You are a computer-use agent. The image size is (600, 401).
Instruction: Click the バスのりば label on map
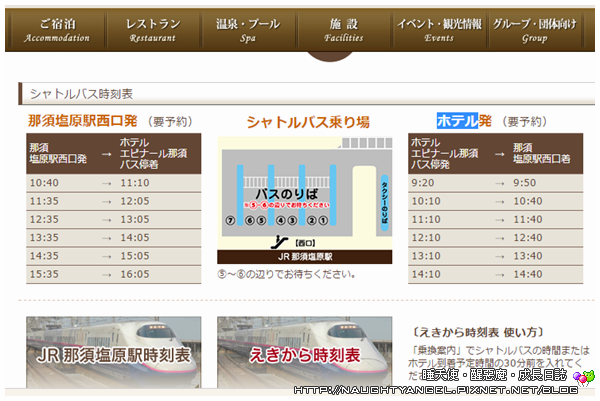[287, 194]
